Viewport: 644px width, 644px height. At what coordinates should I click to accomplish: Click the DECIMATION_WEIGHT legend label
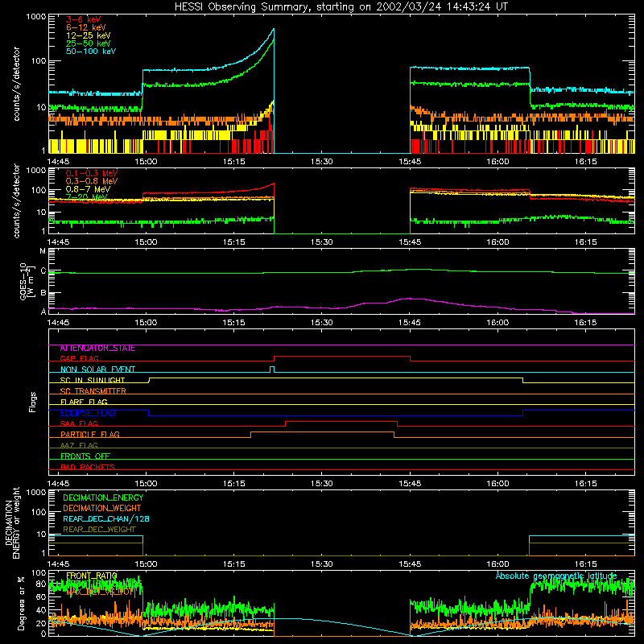tap(102, 509)
